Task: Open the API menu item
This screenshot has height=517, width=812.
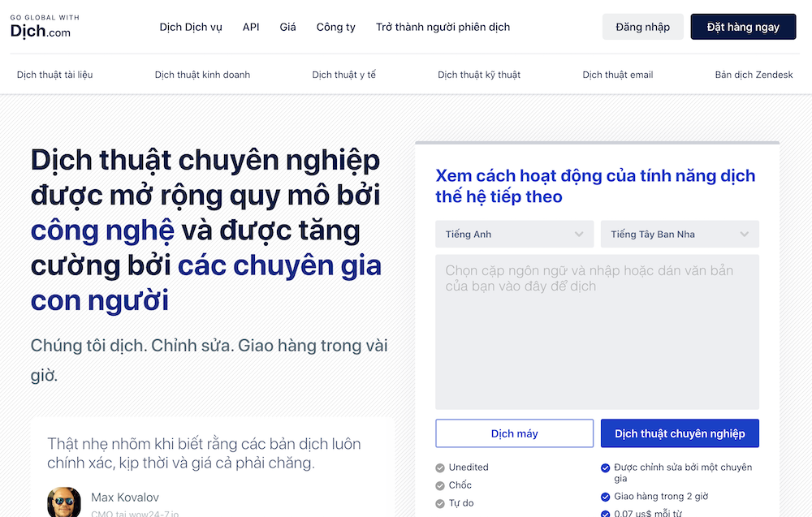Action: (x=251, y=27)
